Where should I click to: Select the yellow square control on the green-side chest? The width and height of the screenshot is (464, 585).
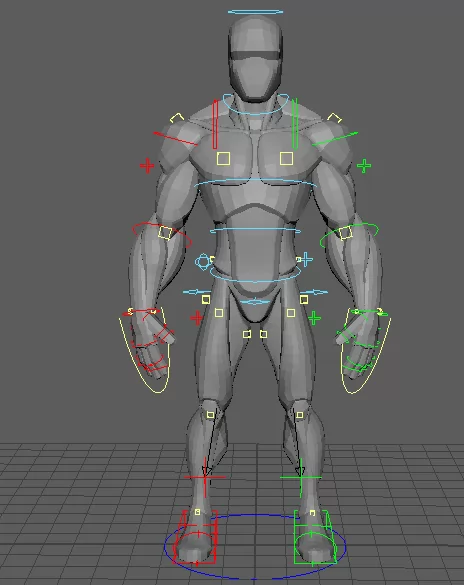coord(286,159)
